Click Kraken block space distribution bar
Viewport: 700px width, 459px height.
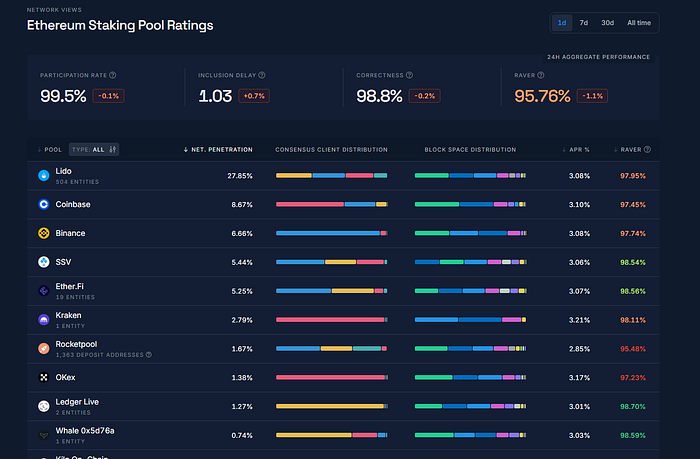pyautogui.click(x=471, y=320)
